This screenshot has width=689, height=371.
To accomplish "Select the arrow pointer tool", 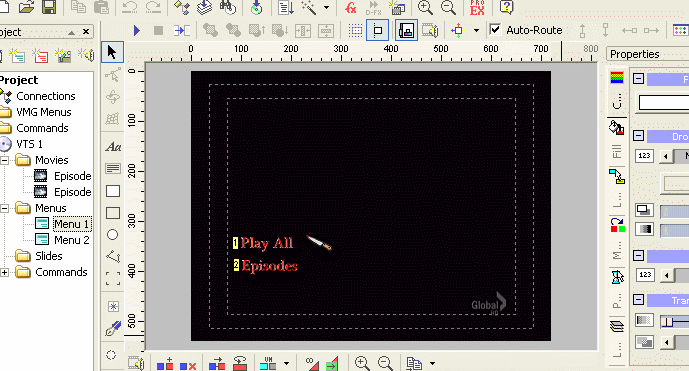I will (112, 52).
